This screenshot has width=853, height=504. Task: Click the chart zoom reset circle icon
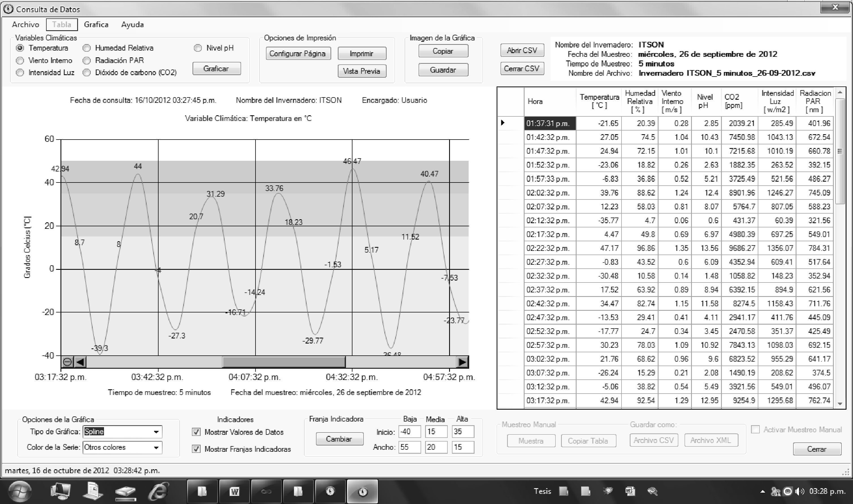coord(67,362)
